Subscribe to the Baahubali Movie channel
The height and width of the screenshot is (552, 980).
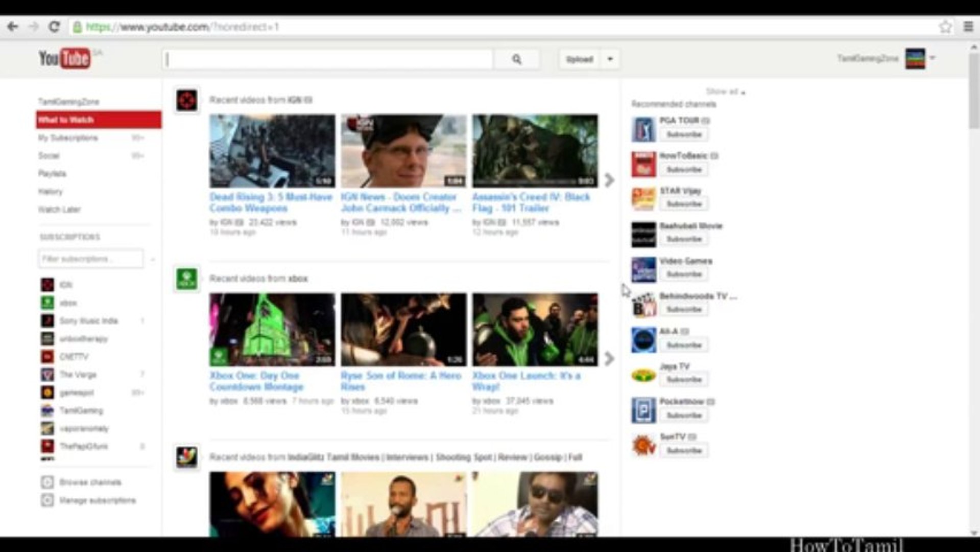[684, 239]
